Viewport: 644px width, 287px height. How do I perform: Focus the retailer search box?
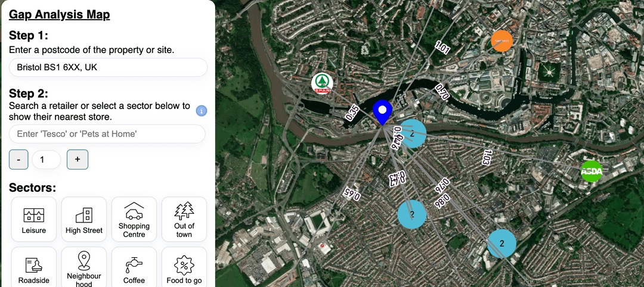click(107, 134)
